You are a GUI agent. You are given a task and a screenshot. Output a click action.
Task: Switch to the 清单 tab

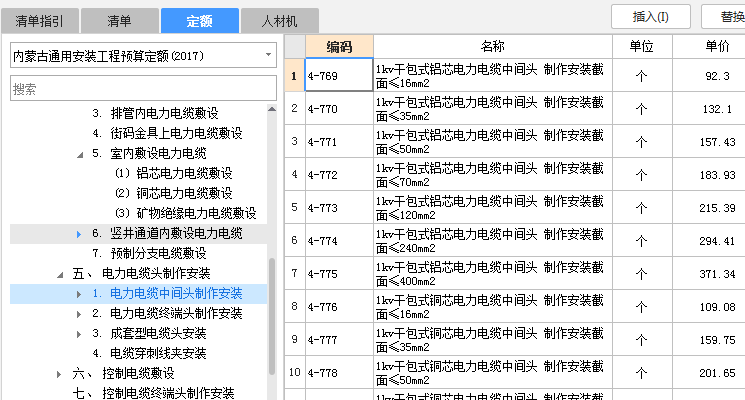[x=119, y=21]
